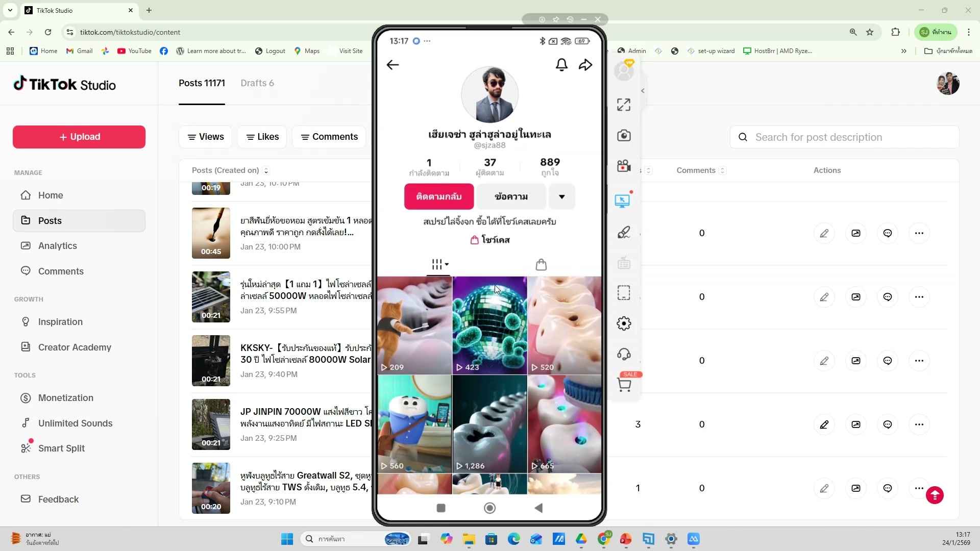
Task: Open the SALE shopping cart in the toolbar
Action: (625, 384)
